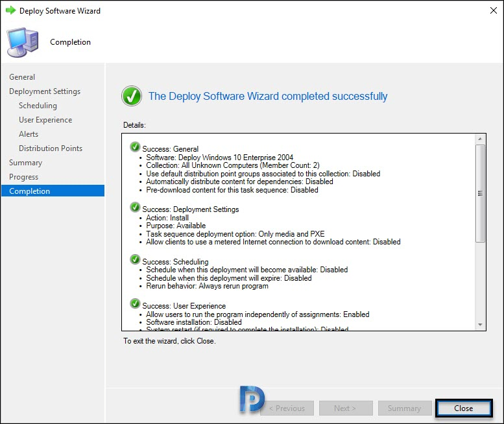Click the 'Success: User Experience' heading text

pos(184,306)
